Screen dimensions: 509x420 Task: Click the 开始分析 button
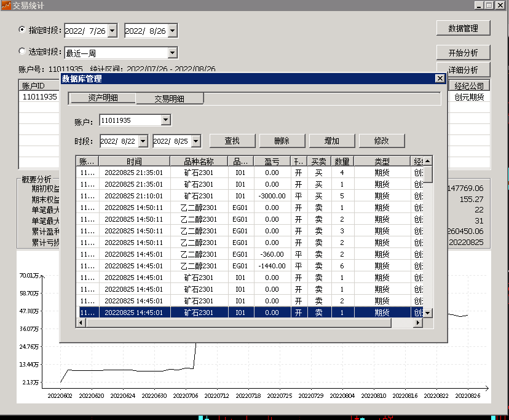pyautogui.click(x=464, y=53)
